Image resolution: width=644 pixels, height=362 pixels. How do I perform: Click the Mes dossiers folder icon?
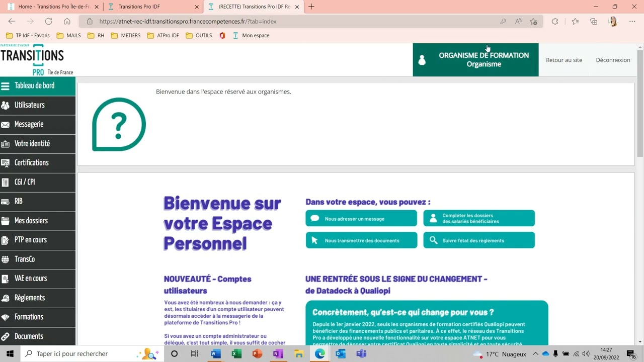pos(6,221)
